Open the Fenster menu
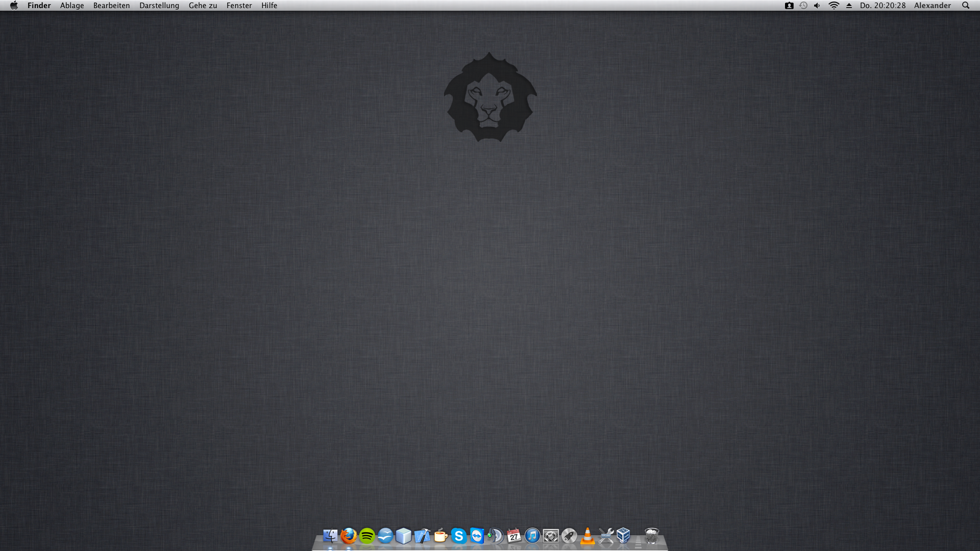Screen dimensions: 980x551 click(239, 5)
